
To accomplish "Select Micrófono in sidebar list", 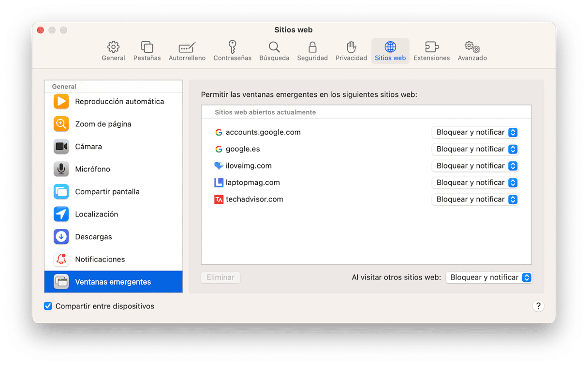I will (113, 169).
